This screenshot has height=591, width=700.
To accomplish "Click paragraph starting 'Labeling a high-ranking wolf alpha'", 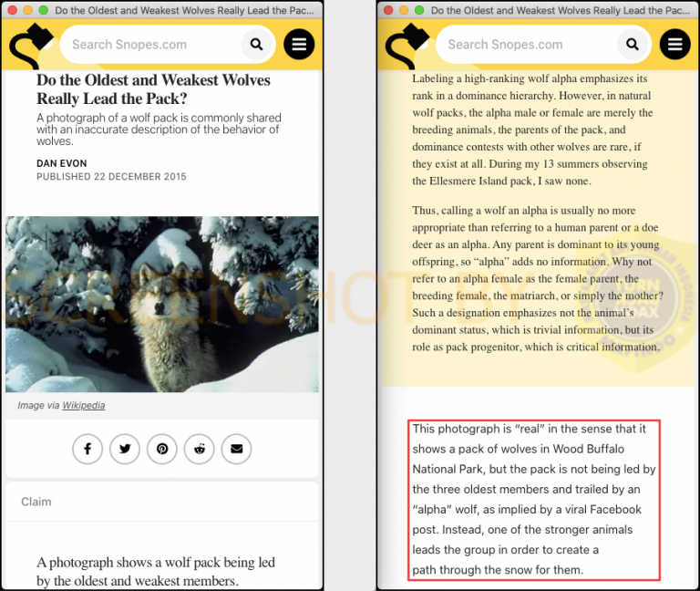I will tap(532, 130).
